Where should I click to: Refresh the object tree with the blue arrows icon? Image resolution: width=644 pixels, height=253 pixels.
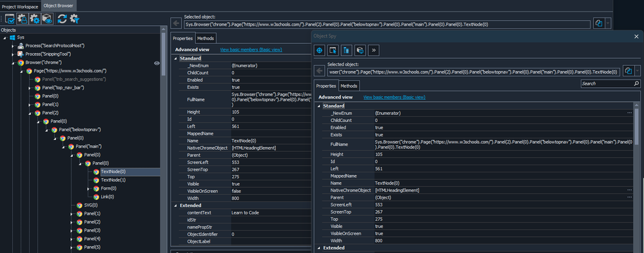click(x=62, y=19)
